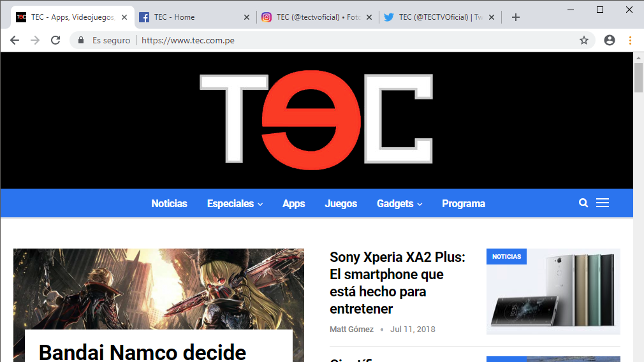Open the Sony Xperia XA2 Plus article headline
The width and height of the screenshot is (644, 362).
pos(397,283)
